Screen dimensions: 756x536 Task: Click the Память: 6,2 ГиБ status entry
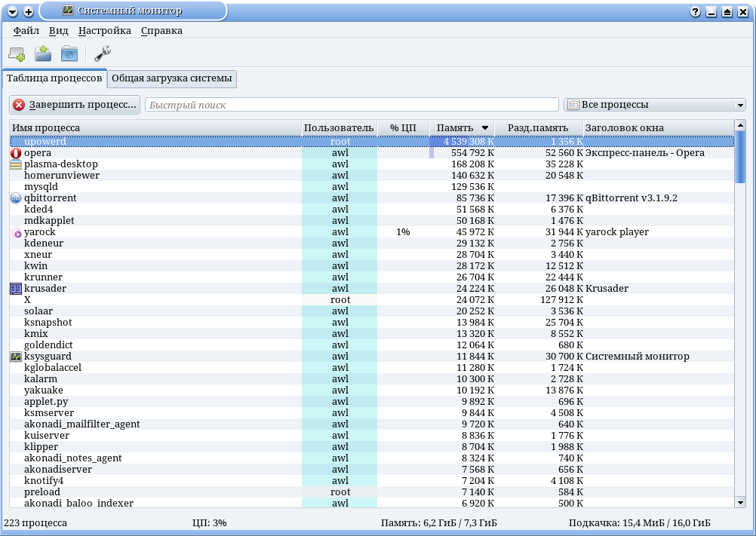[x=439, y=523]
